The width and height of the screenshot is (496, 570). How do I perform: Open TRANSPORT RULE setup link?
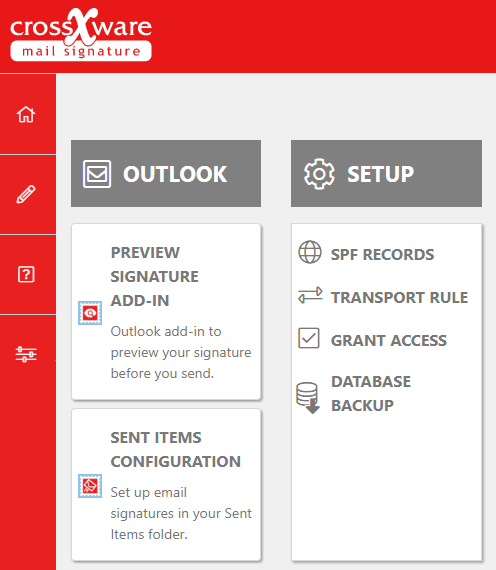pos(399,297)
